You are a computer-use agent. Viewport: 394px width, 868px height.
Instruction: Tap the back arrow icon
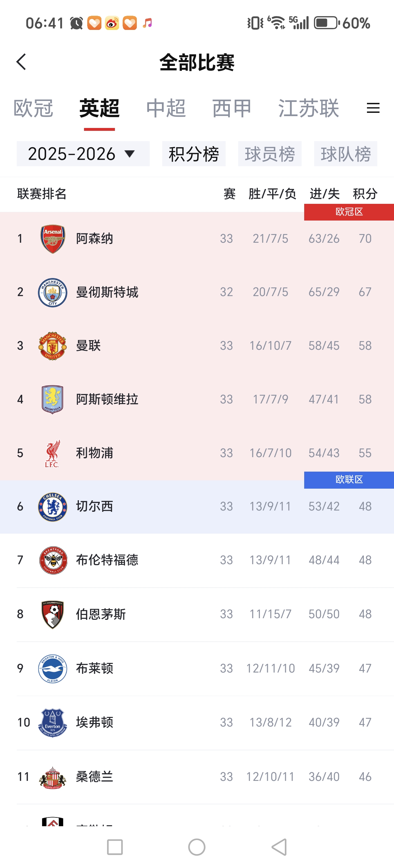coord(21,62)
